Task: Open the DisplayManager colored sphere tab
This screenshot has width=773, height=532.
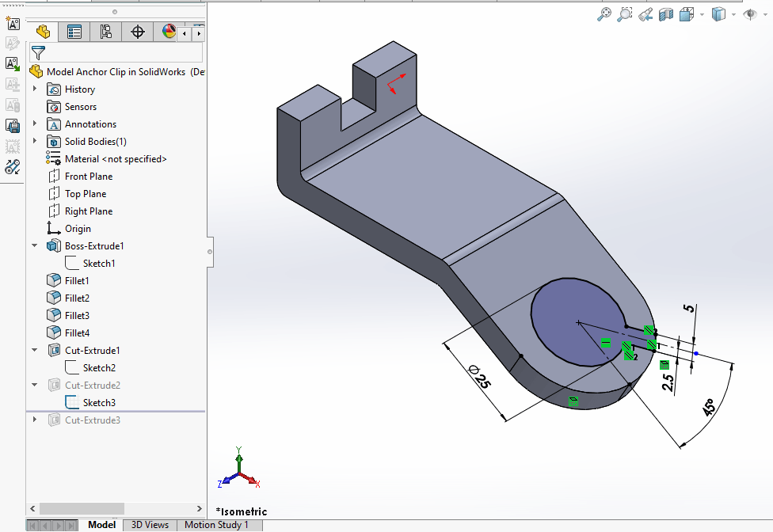Action: tap(168, 32)
